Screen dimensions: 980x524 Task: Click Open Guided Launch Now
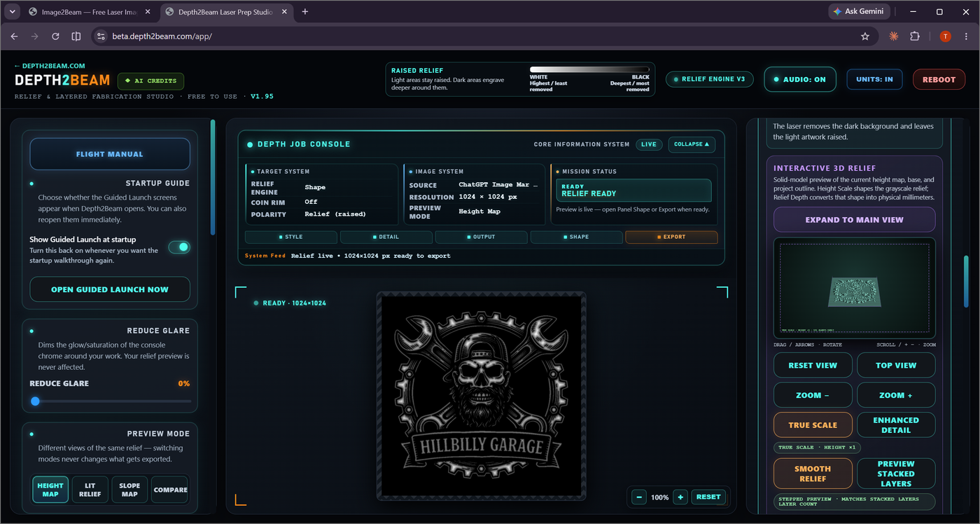(x=110, y=289)
